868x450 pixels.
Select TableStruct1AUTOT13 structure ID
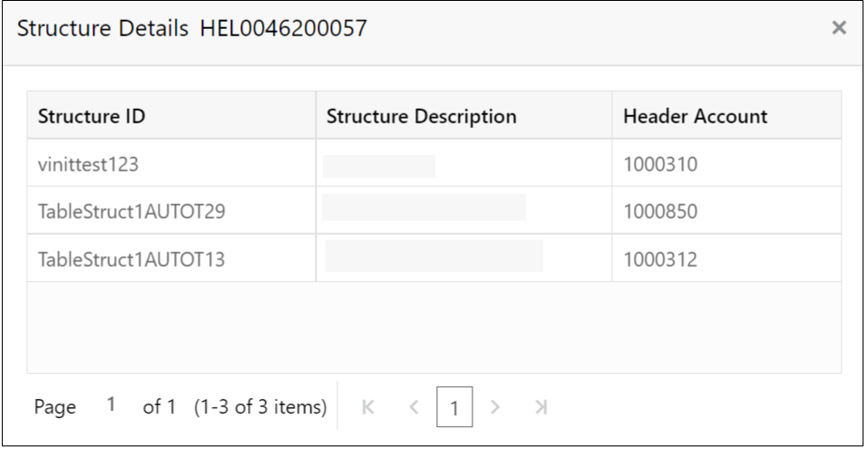point(132,260)
